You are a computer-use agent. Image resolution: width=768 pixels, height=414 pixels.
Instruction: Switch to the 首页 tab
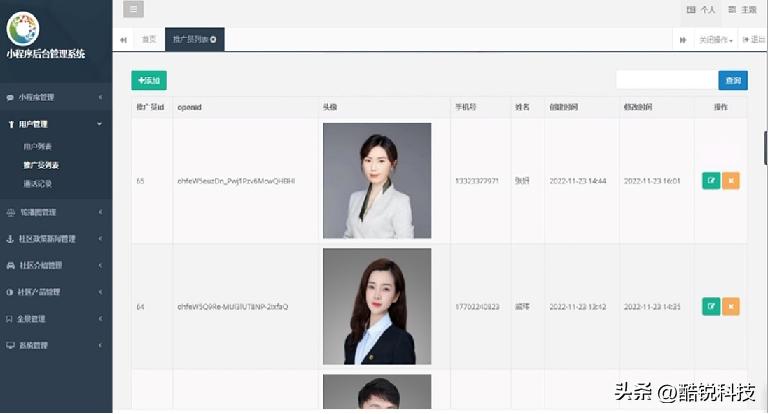coord(149,39)
